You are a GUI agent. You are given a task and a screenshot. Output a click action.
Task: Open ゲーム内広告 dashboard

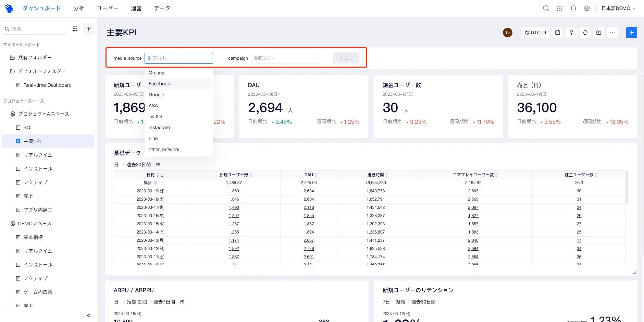38,292
